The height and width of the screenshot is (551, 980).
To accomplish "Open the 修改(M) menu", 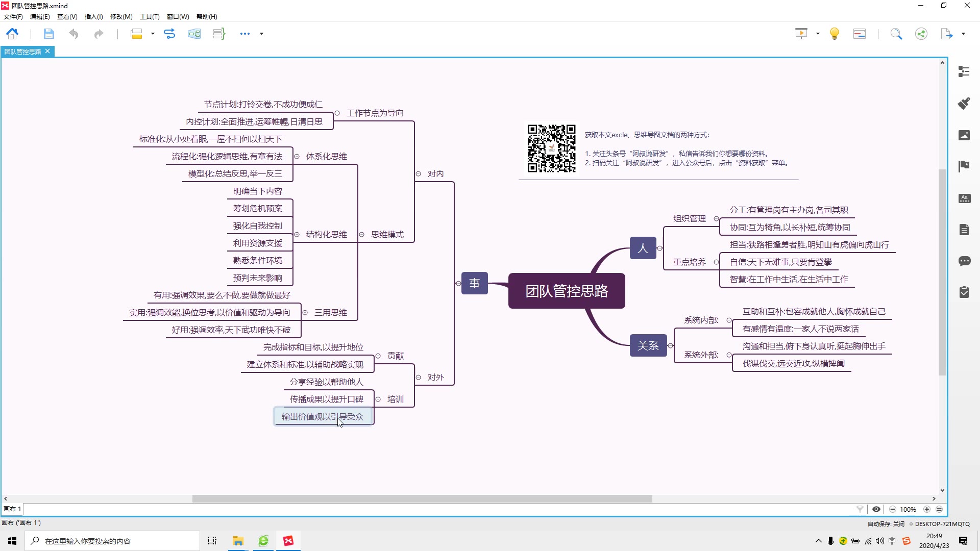I will [121, 17].
